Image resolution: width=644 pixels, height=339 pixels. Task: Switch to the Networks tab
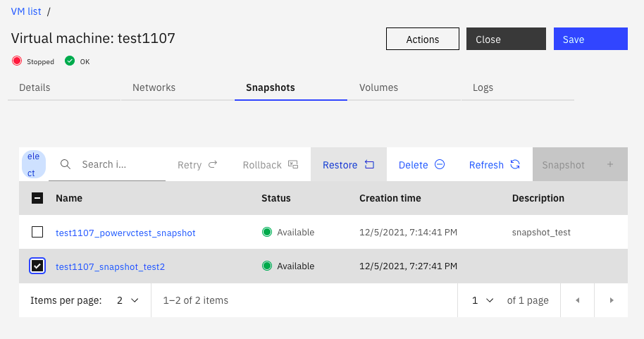154,88
